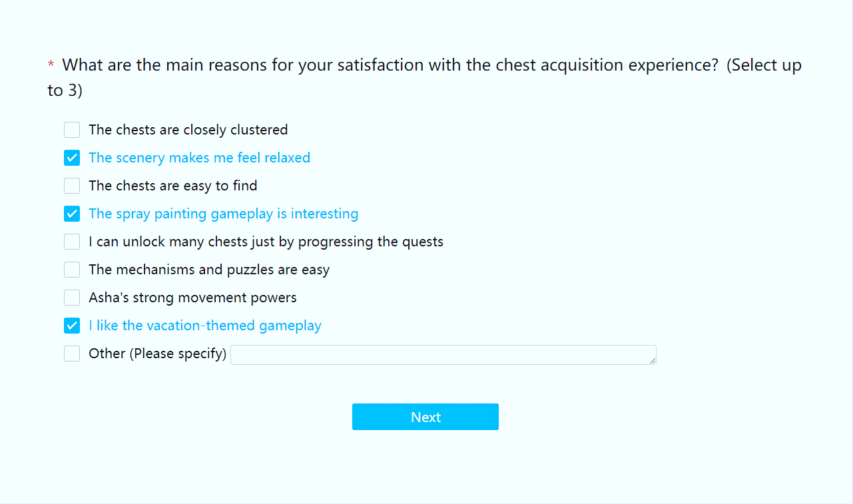Click 'Asha's strong movement powers' label text
Viewport: 853px width, 504px height.
(192, 298)
